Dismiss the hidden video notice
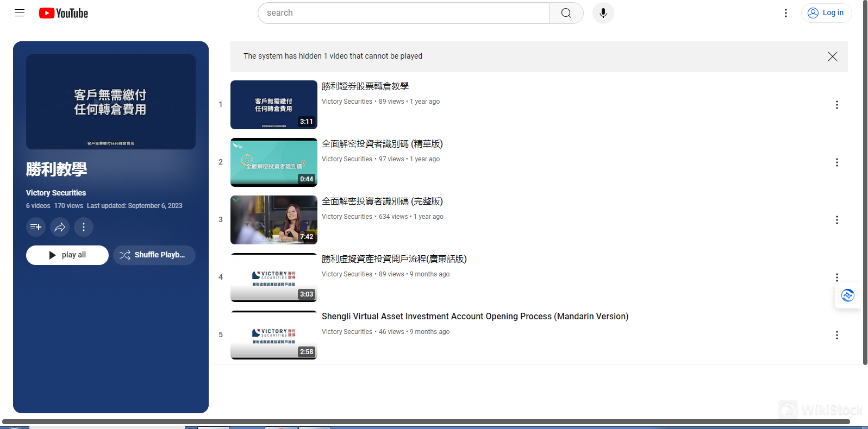The image size is (868, 429). 832,56
